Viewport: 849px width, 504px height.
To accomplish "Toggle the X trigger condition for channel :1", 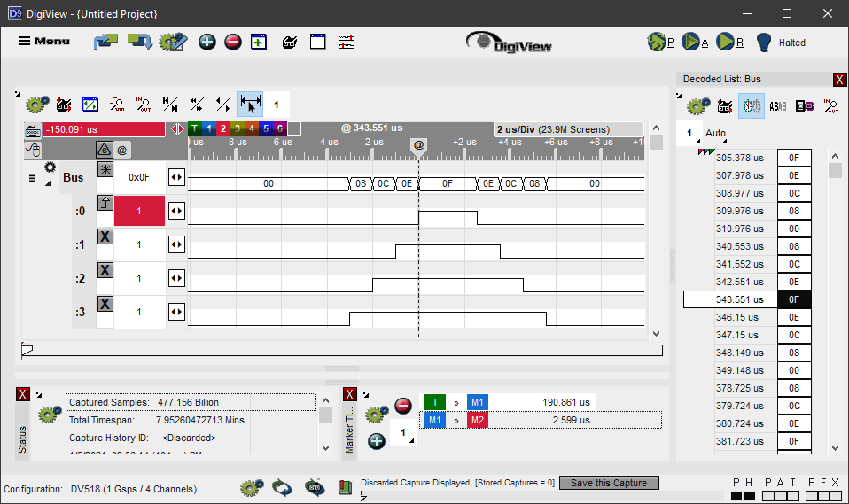I will [x=105, y=236].
